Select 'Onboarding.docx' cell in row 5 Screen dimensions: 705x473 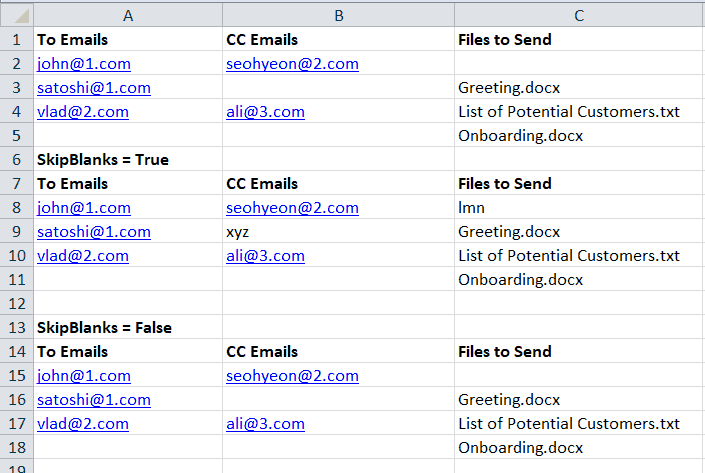click(x=520, y=136)
